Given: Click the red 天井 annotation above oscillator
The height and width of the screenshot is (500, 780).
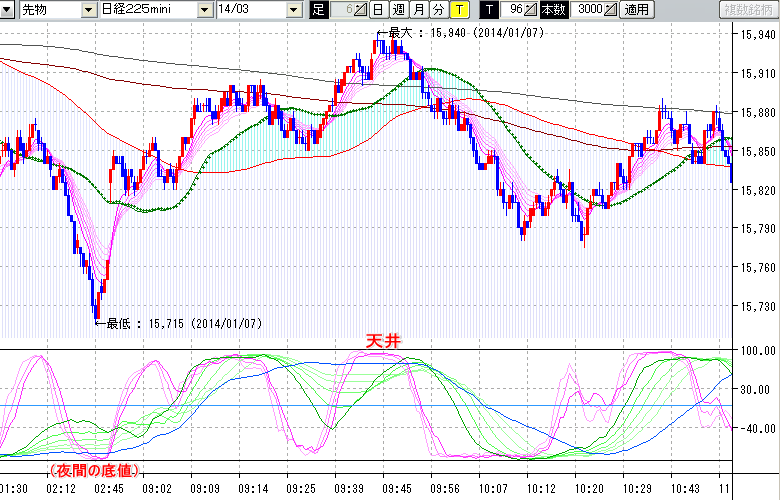Looking at the screenshot, I should pyautogui.click(x=380, y=342).
